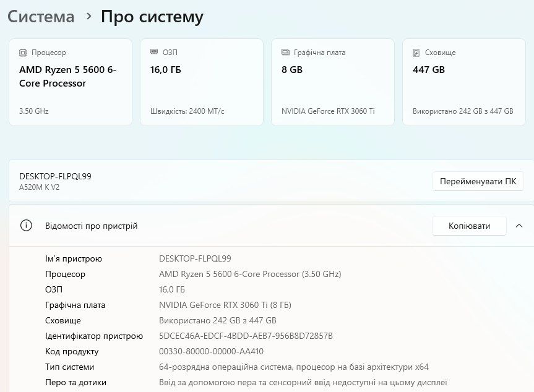Click DESKTOP-FLPQL99 name above A520M K V2

click(55, 176)
